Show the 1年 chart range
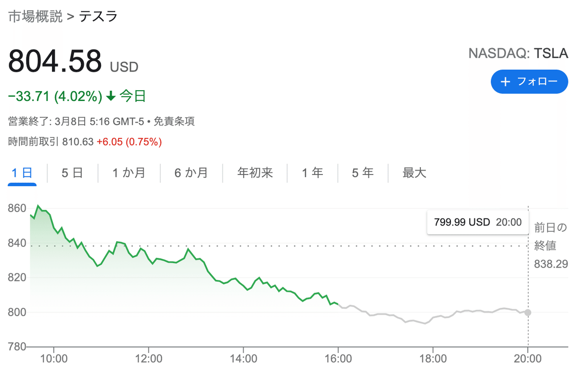This screenshot has height=374, width=588. click(x=312, y=173)
